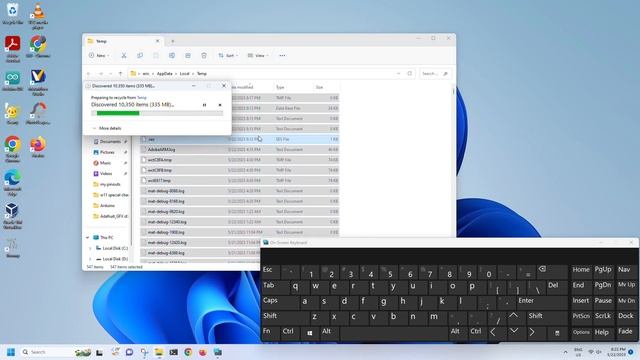Click the Esc key on on-screen keyboard
The height and width of the screenshot is (360, 640).
[x=270, y=271]
